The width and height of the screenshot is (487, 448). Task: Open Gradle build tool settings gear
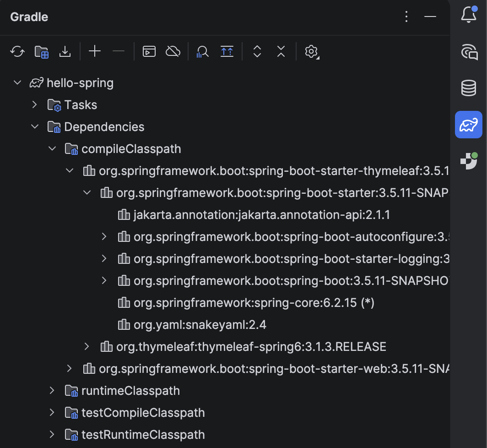pyautogui.click(x=312, y=52)
